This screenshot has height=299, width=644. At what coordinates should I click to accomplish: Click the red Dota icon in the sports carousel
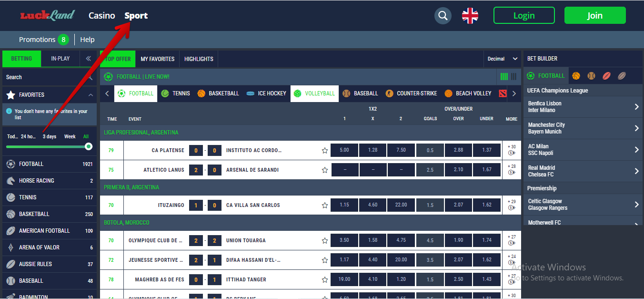(503, 93)
